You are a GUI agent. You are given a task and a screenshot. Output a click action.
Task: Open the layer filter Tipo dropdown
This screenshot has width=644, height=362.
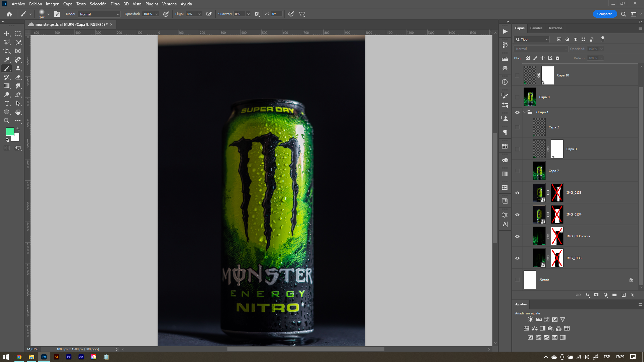(532, 40)
